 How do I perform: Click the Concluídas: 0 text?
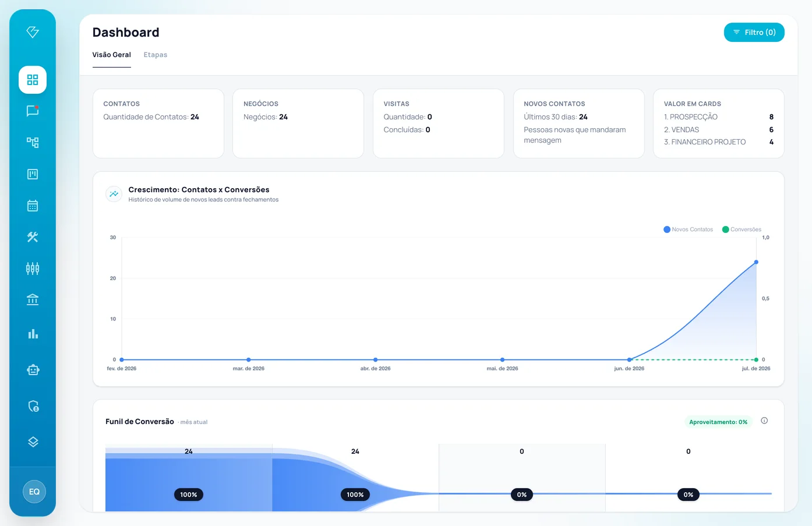pos(407,130)
